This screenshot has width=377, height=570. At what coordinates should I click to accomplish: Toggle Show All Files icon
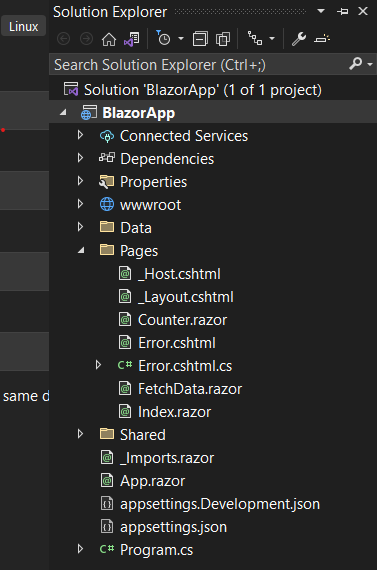tap(223, 39)
